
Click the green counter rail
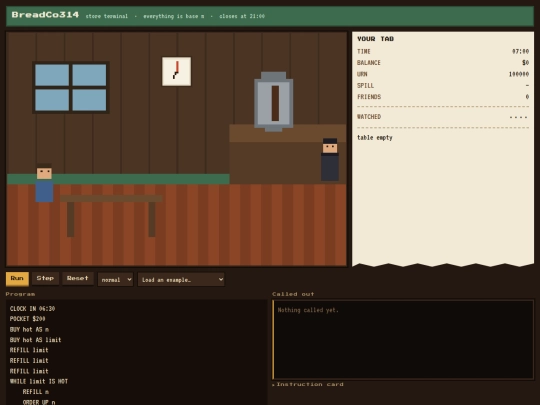click(118, 179)
